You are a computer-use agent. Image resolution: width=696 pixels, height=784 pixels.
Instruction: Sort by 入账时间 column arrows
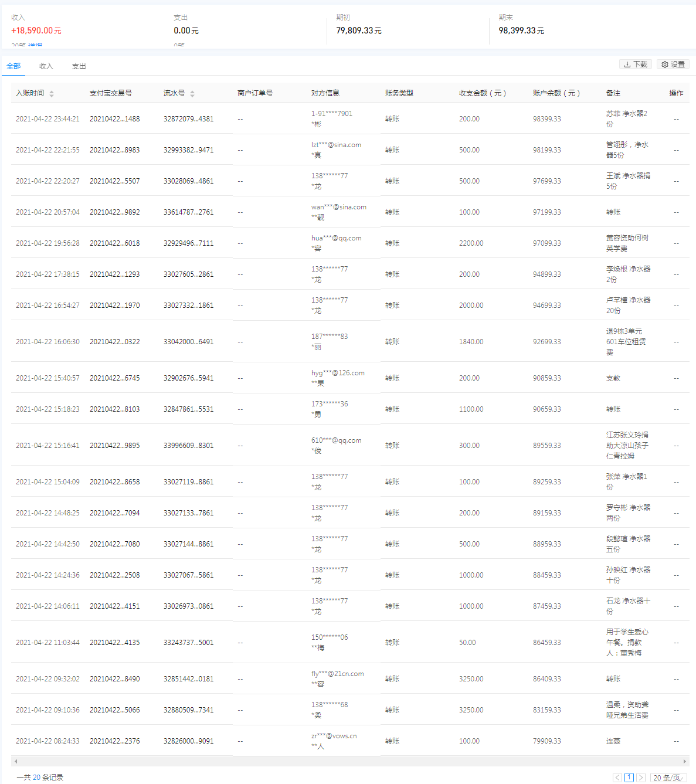click(52, 94)
